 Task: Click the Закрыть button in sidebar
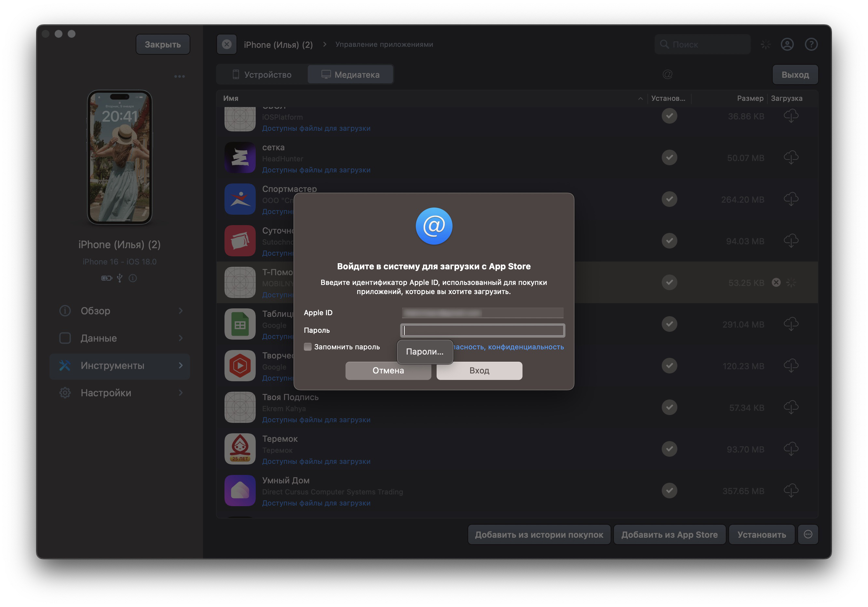pos(163,44)
